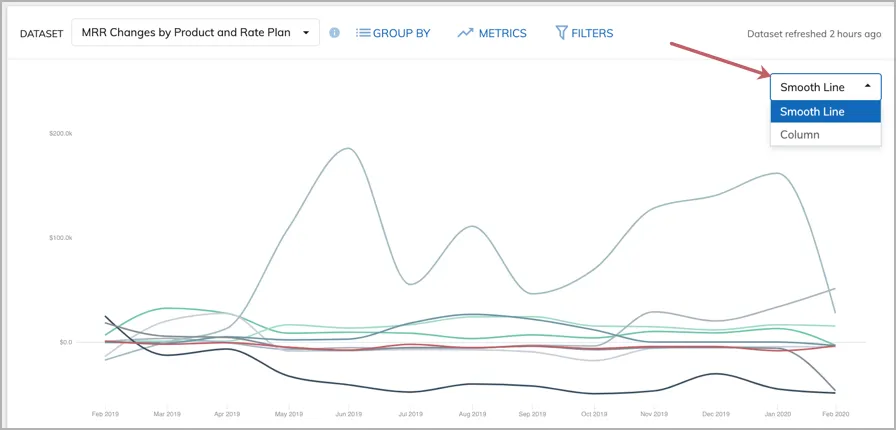Click the Filters funnel icon

tap(561, 33)
